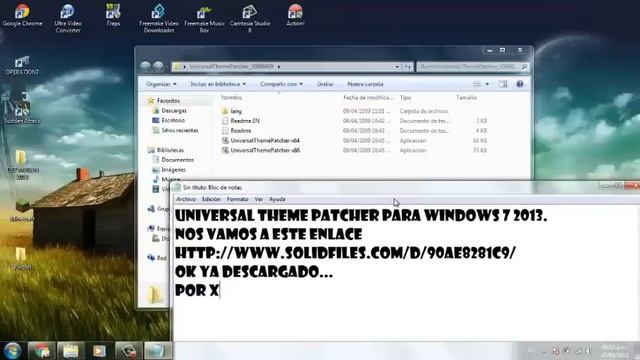Viewport: 640px width, 360px height.
Task: Click the Nueva carpeta button
Action: tap(365, 84)
